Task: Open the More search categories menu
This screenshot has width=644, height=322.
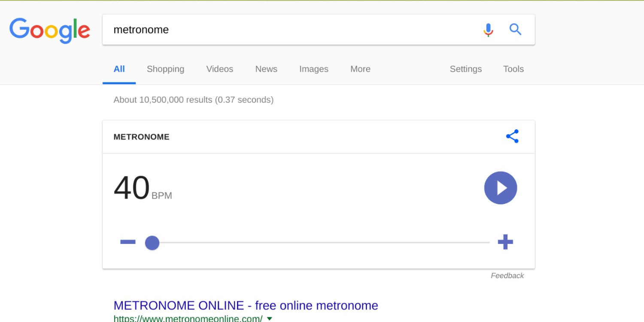Action: [x=360, y=69]
